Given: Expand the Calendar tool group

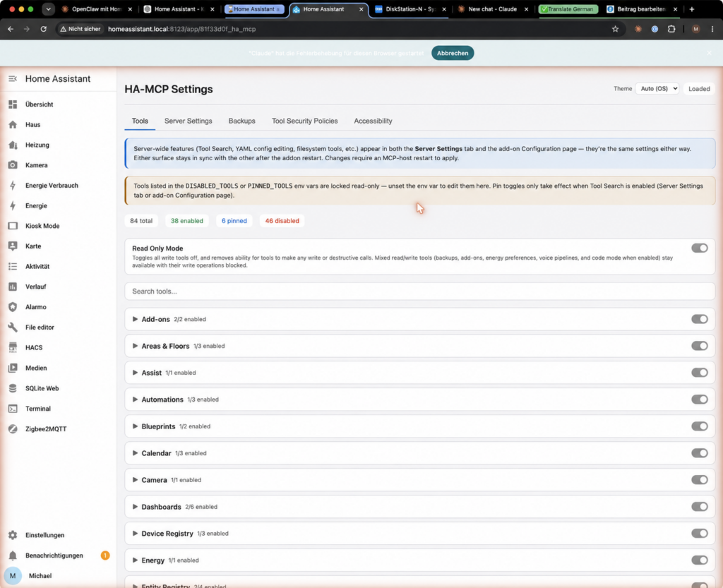Looking at the screenshot, I should point(135,453).
